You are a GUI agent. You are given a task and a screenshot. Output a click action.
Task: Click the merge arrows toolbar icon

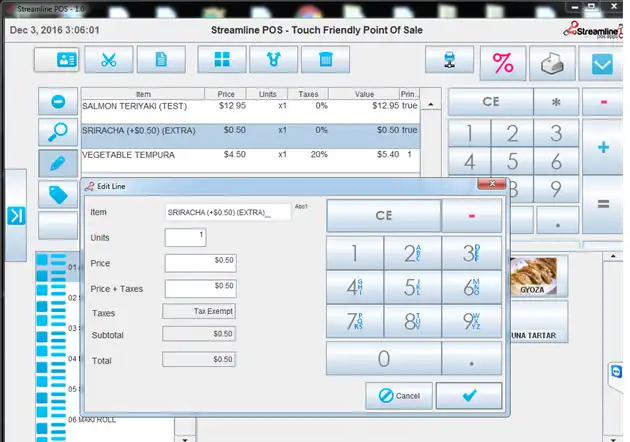(274, 59)
